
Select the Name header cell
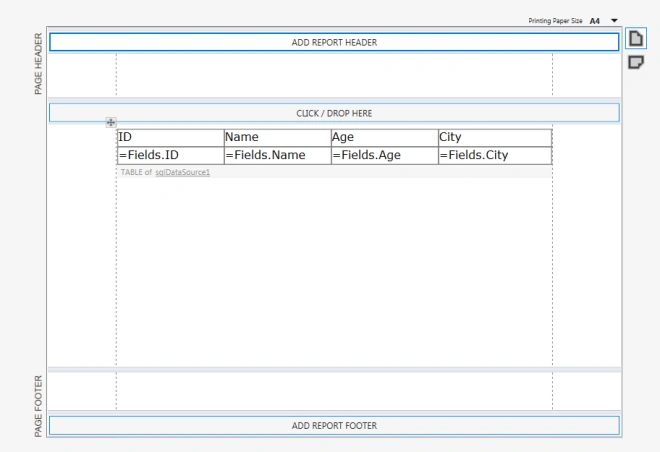coord(278,138)
